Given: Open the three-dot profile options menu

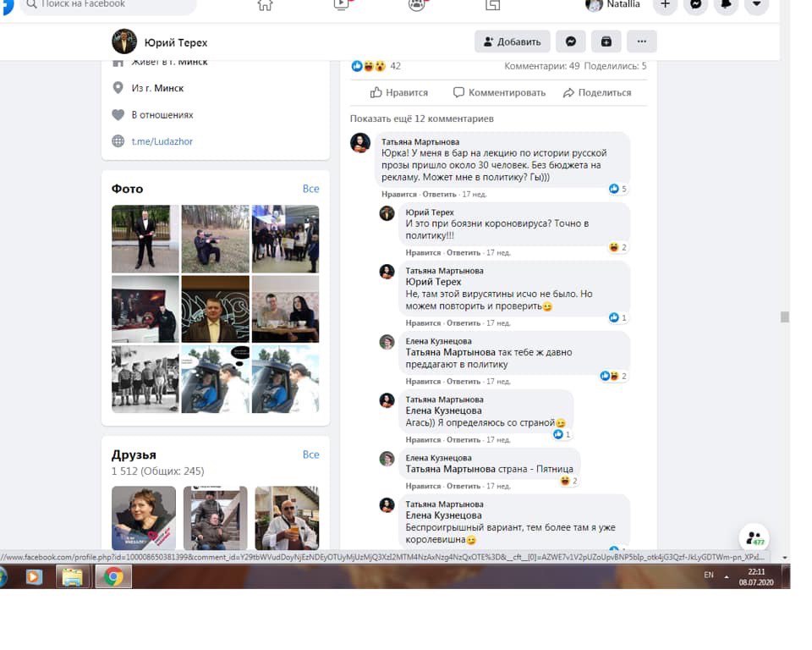Looking at the screenshot, I should (642, 41).
